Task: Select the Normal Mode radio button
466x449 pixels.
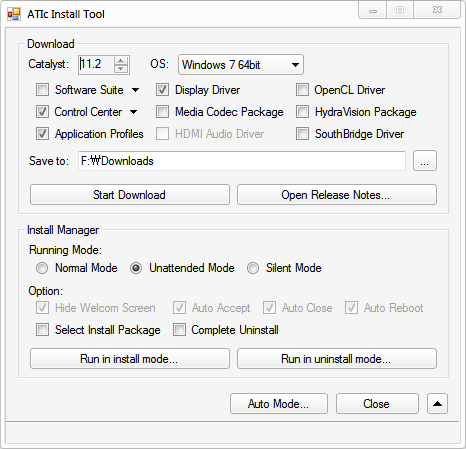Action: (42, 268)
